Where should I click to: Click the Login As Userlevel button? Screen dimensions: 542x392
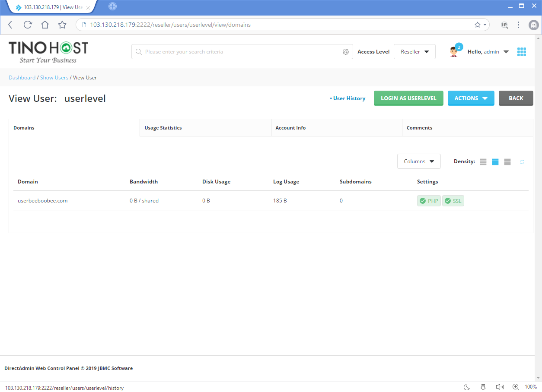[x=408, y=98]
